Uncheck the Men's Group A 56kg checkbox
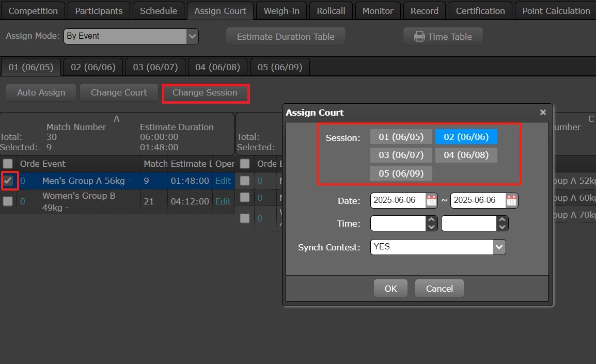 (x=8, y=181)
